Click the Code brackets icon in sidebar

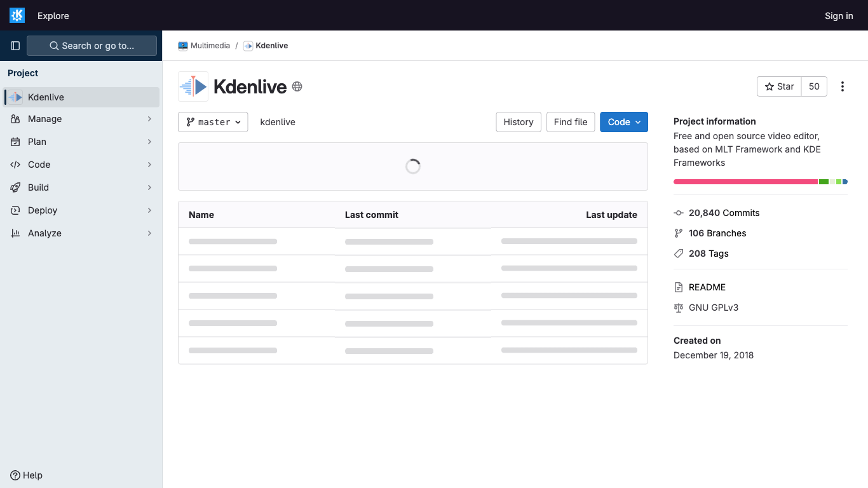15,165
